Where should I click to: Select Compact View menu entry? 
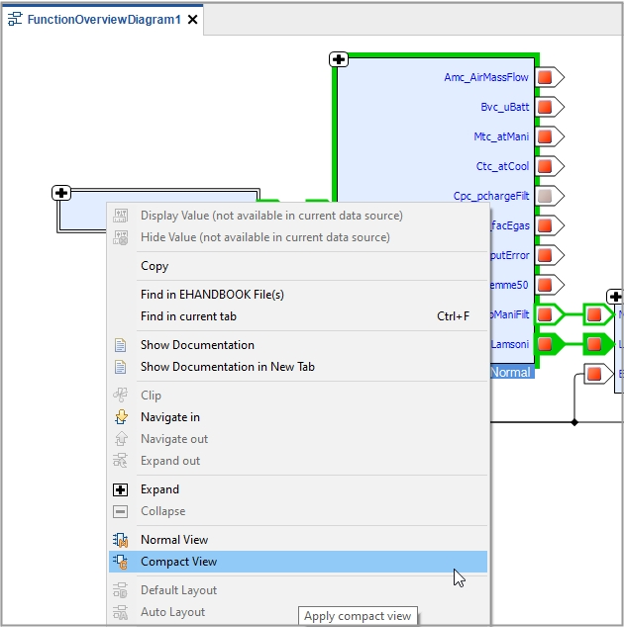pyautogui.click(x=298, y=561)
